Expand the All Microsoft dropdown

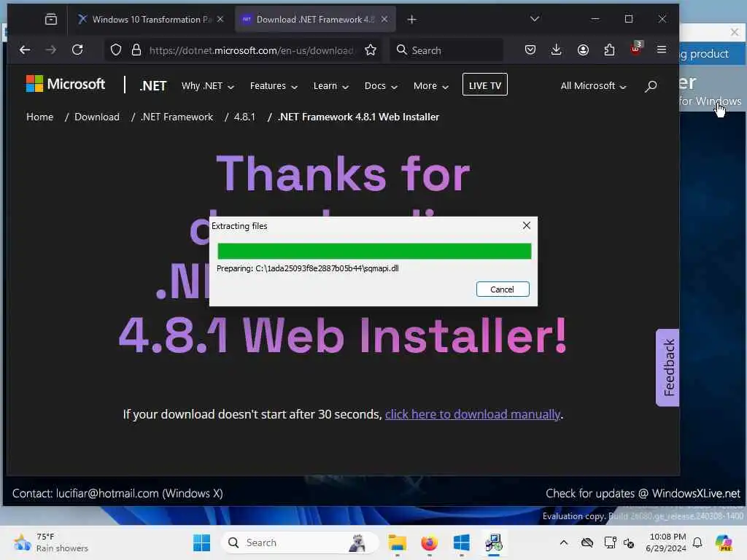pos(593,86)
